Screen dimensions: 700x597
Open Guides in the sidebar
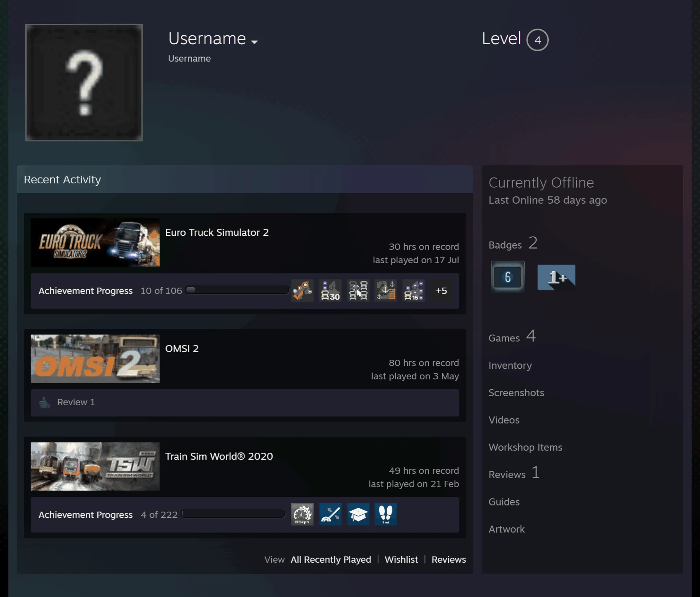click(504, 502)
